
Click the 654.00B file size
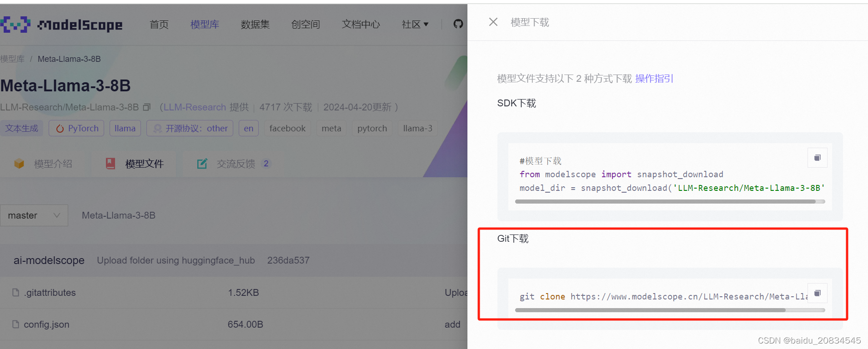coord(246,324)
